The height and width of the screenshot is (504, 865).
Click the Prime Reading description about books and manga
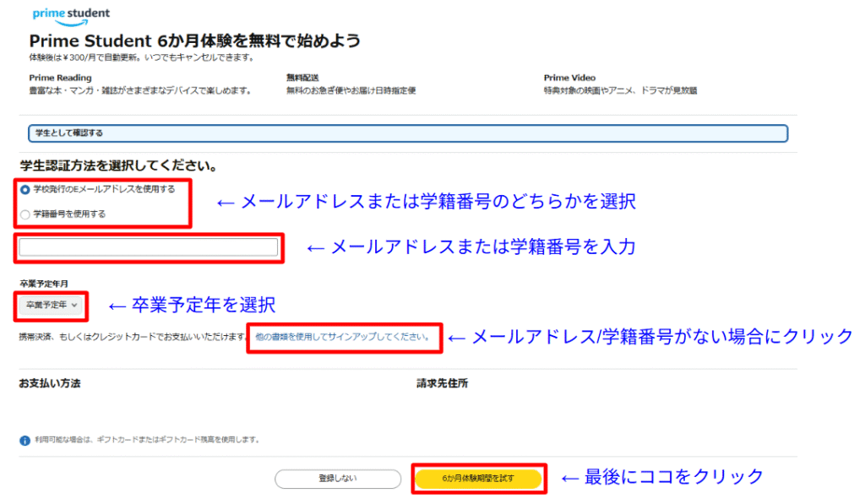click(140, 90)
